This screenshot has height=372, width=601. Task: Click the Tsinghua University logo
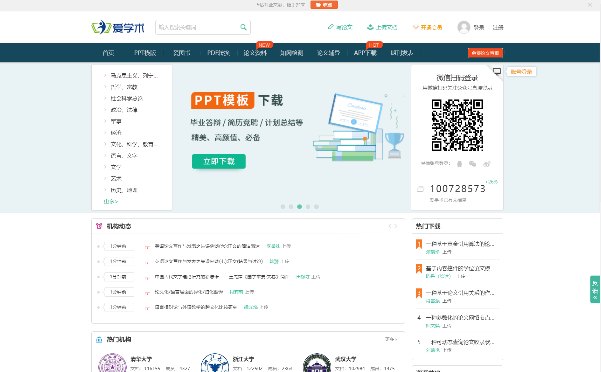tap(112, 363)
